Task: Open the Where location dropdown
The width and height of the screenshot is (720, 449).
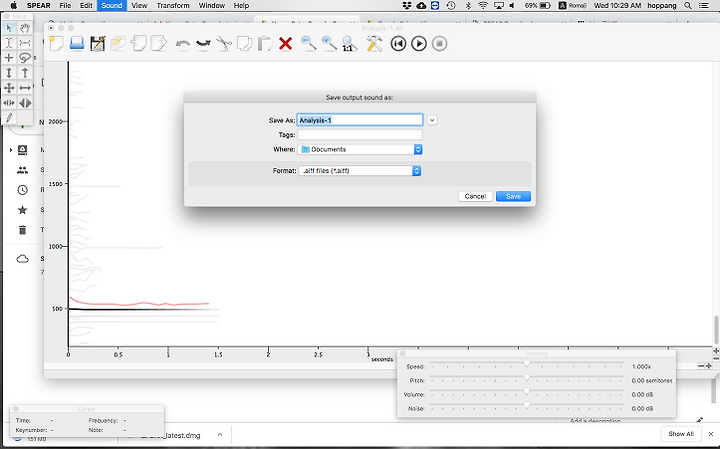Action: click(360, 149)
